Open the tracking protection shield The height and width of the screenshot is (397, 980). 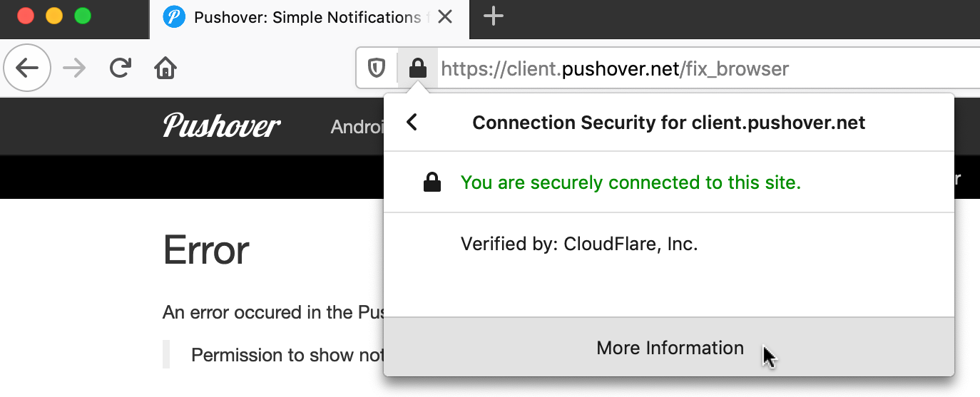point(377,68)
